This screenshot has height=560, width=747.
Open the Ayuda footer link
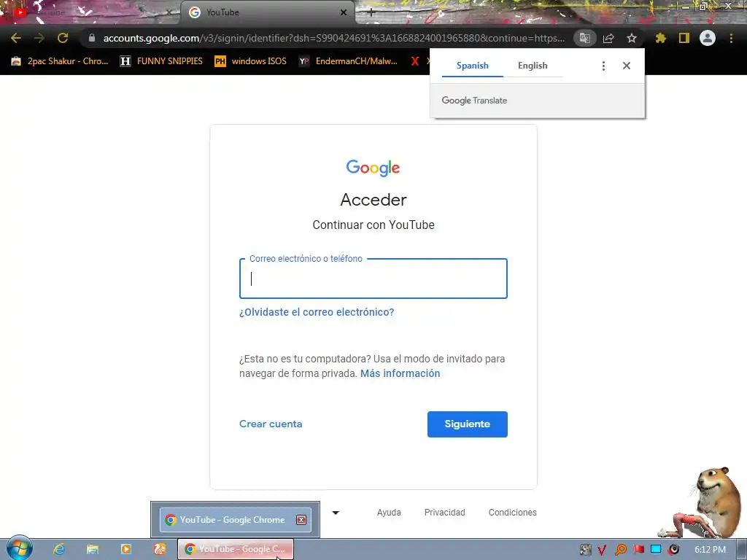(389, 513)
